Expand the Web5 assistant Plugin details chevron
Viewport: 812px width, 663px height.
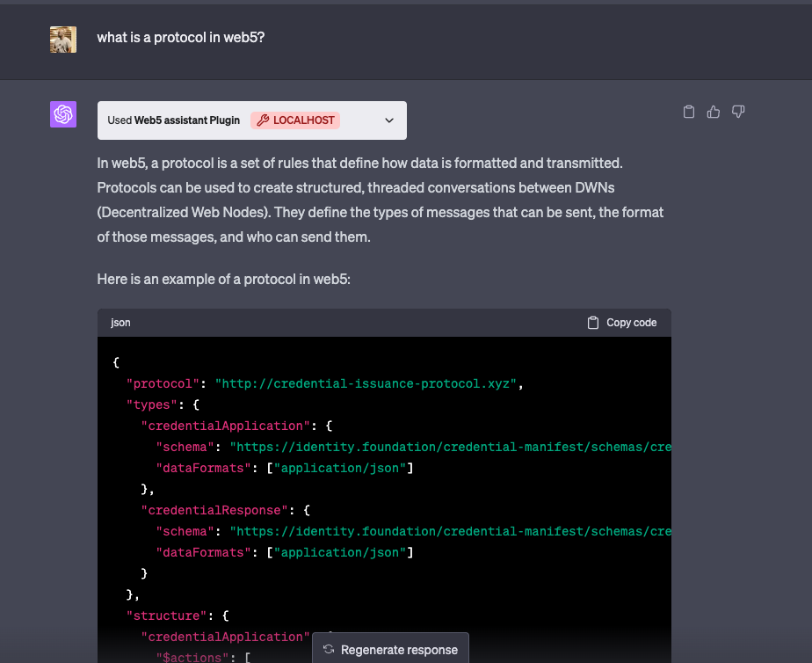pyautogui.click(x=389, y=120)
